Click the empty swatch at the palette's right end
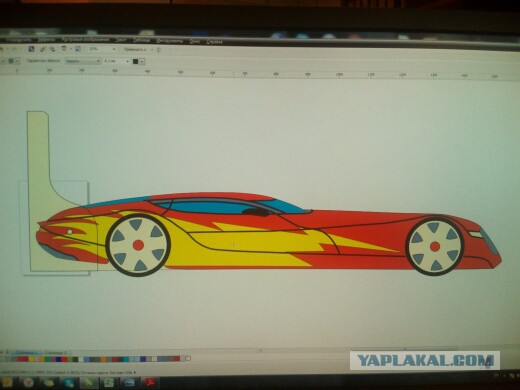This screenshot has width=520, height=390. 188,359
